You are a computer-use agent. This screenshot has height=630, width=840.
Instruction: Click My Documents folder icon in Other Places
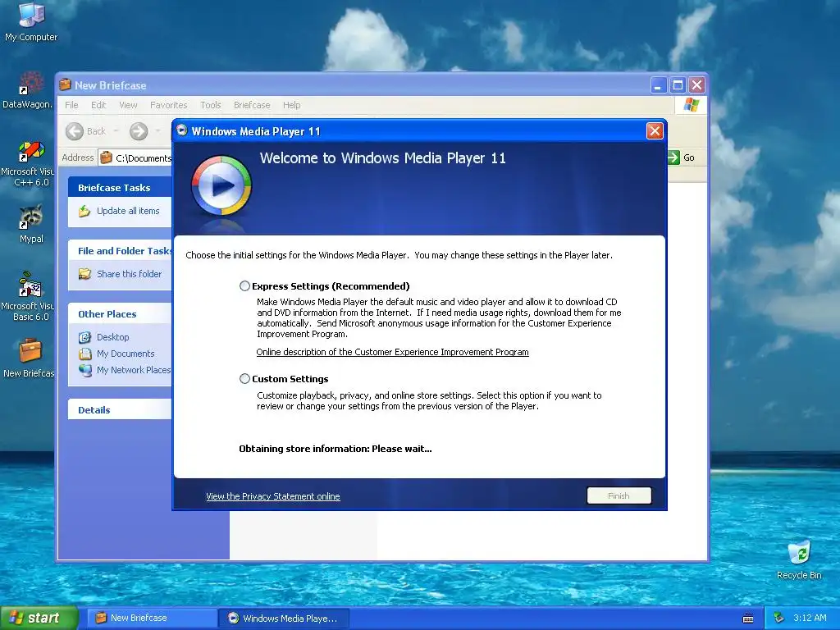coord(84,354)
